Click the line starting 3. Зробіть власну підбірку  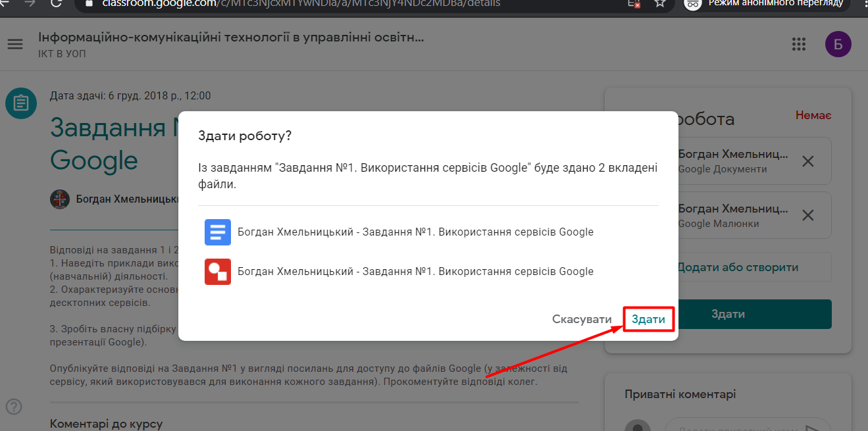pyautogui.click(x=114, y=328)
